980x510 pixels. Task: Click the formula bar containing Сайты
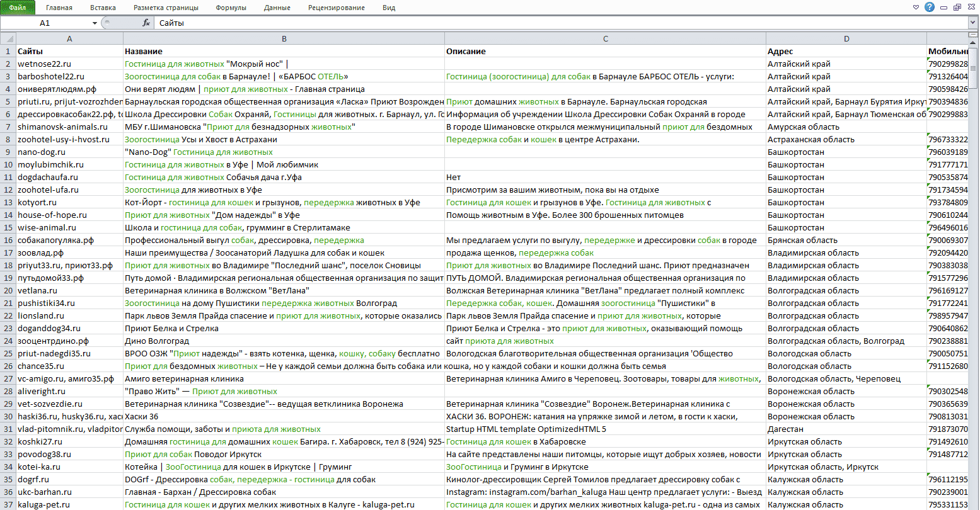tap(561, 23)
